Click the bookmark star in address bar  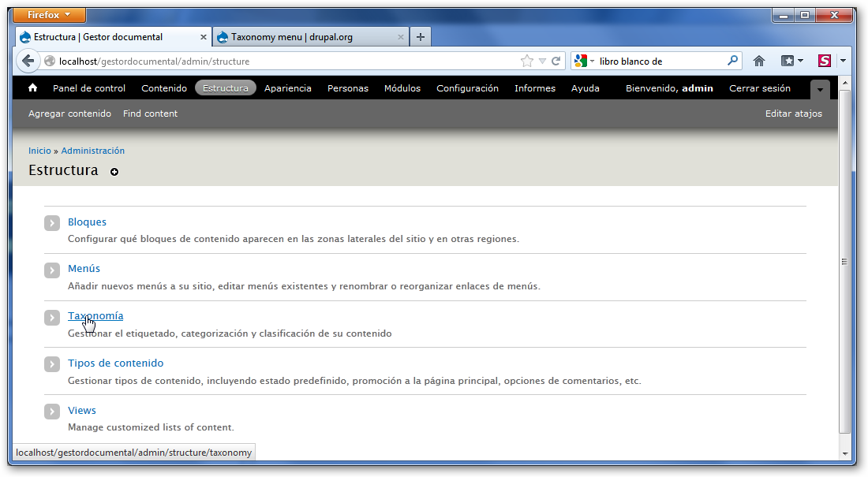[x=527, y=61]
